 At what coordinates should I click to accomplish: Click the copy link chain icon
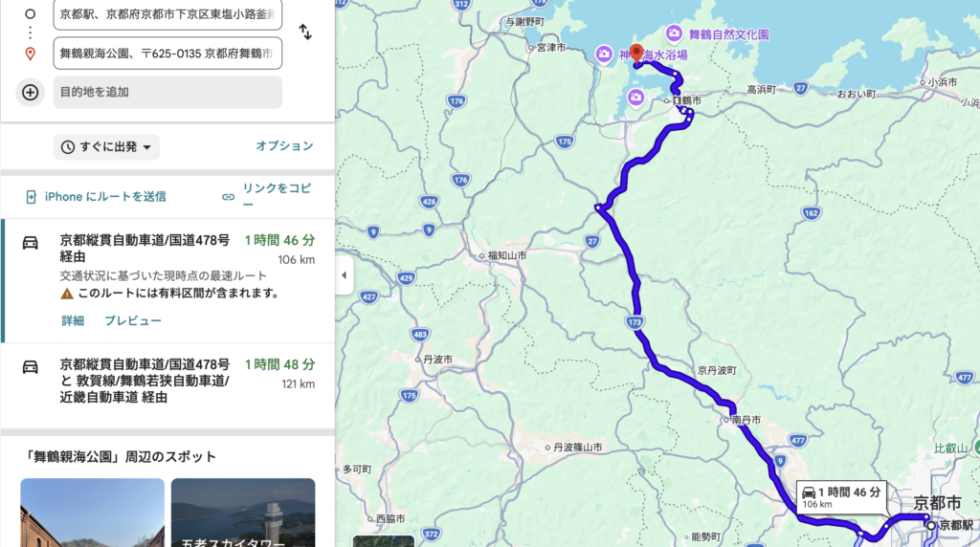point(228,197)
